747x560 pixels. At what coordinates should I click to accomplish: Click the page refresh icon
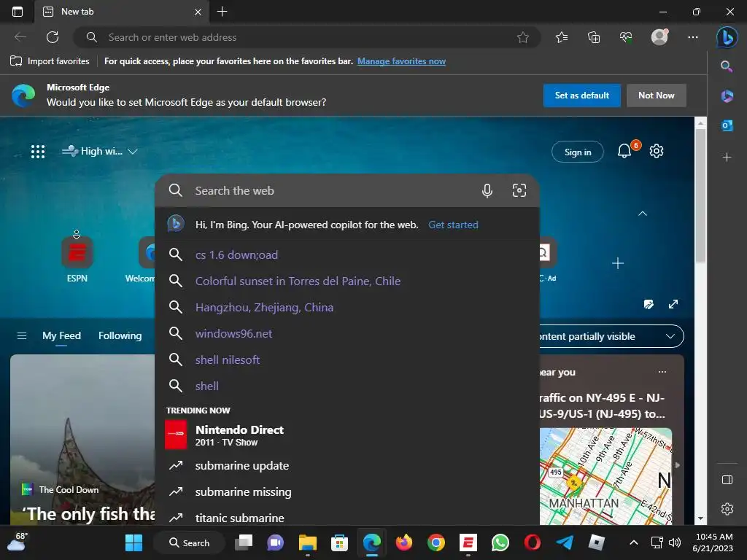coord(53,37)
